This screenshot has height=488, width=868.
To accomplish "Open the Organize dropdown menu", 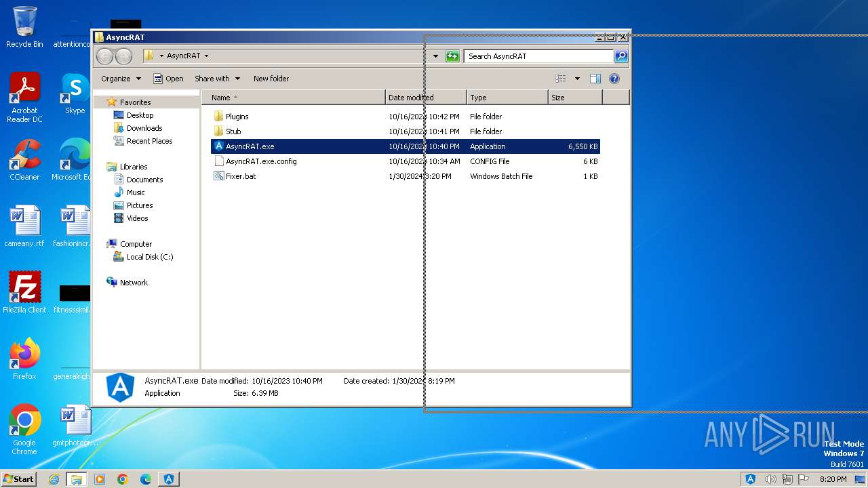I will pos(121,79).
